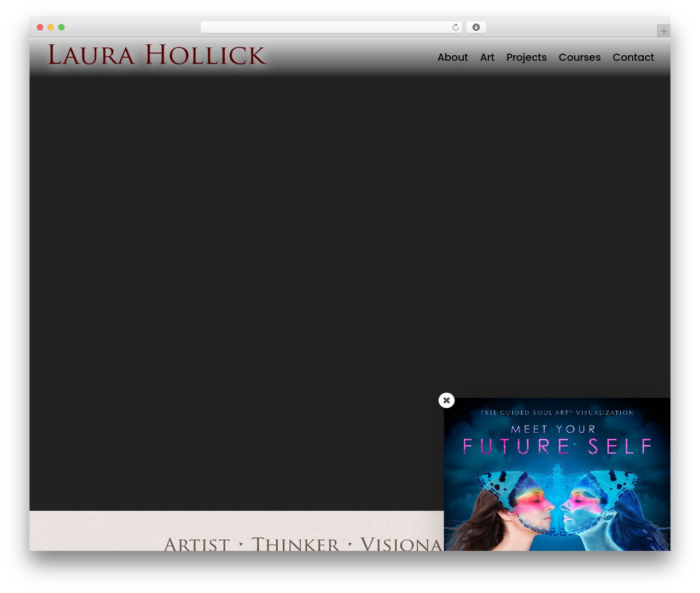Open a new tab with the plus button
The height and width of the screenshot is (593, 700).
(663, 31)
